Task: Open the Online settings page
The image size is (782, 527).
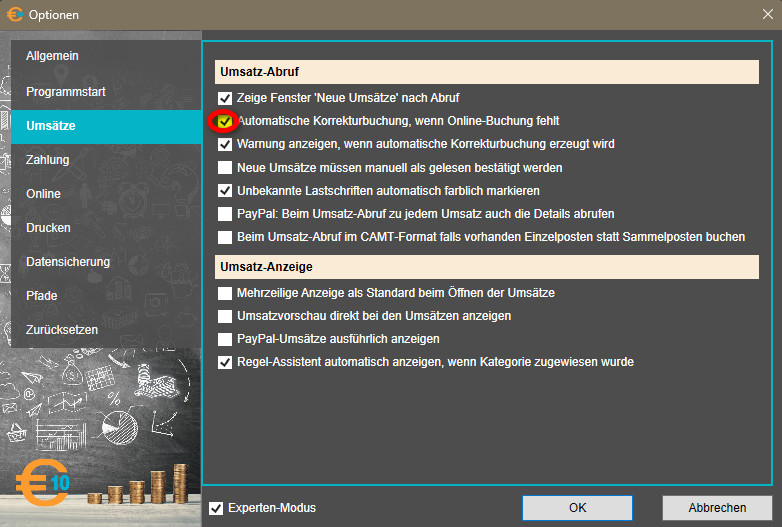Action: (x=43, y=194)
